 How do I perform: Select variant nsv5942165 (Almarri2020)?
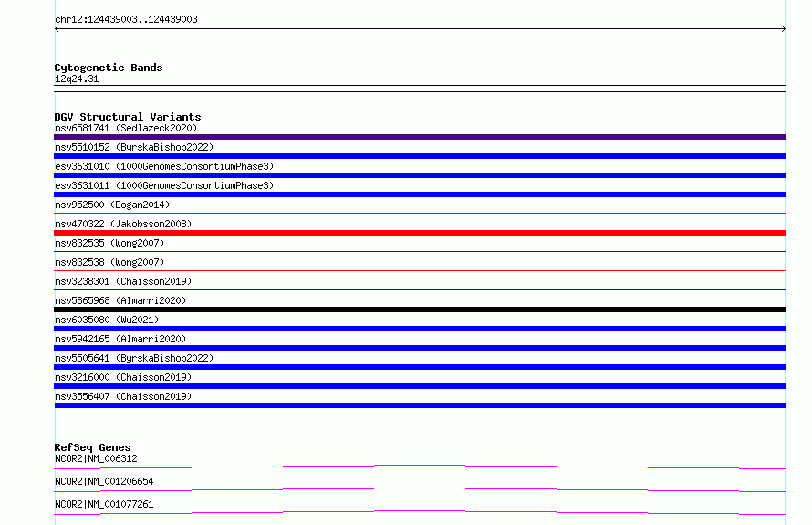pos(120,339)
